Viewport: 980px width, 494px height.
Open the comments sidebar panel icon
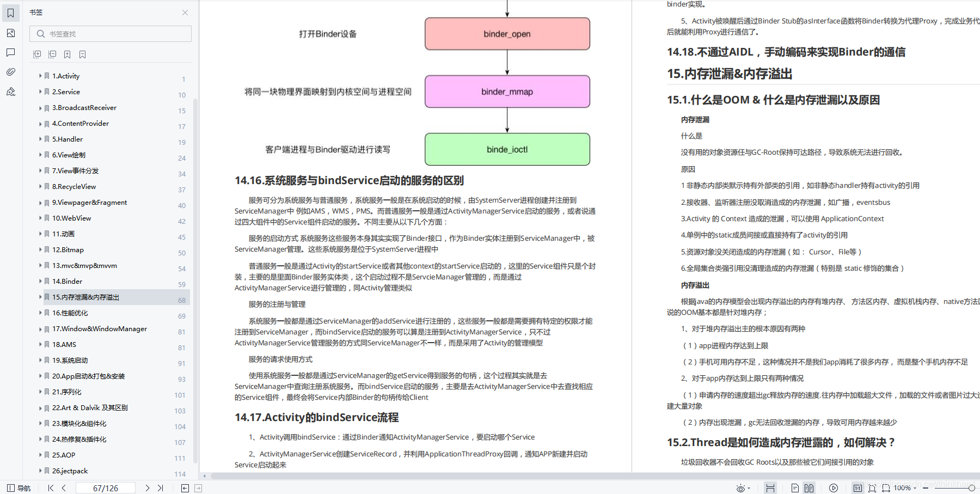[10, 52]
